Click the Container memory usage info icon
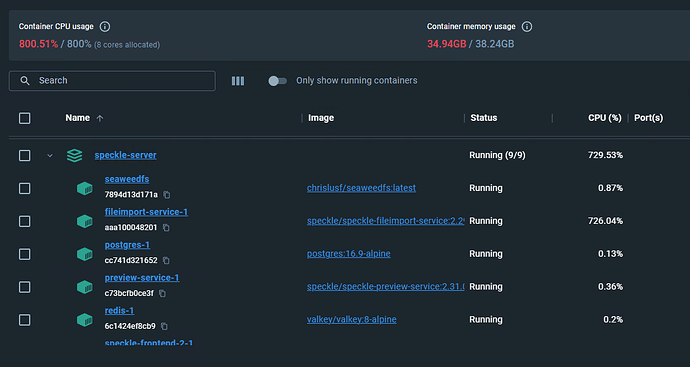 tap(527, 26)
